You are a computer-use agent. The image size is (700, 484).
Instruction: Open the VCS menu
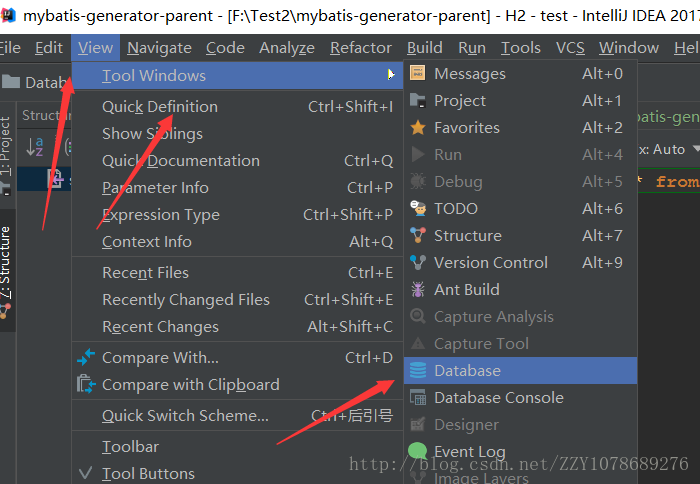point(570,48)
